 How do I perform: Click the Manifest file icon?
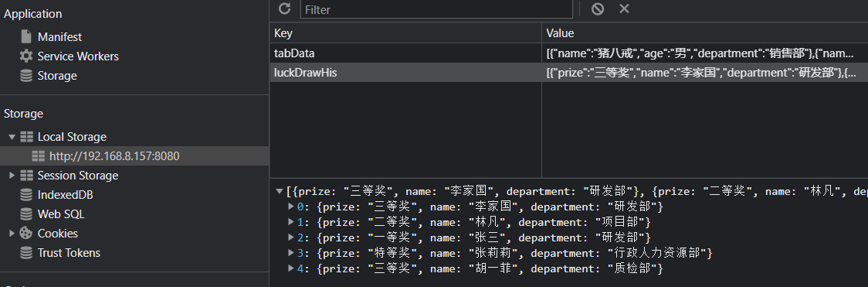26,36
